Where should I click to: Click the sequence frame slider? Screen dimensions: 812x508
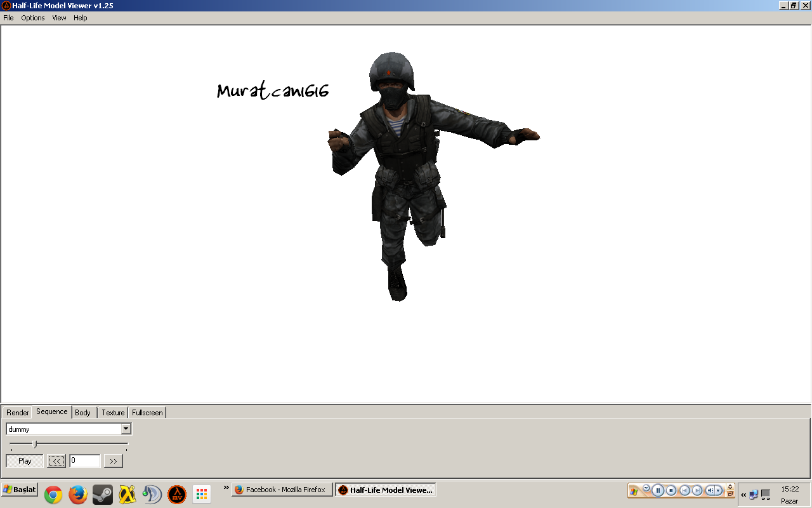(x=36, y=444)
